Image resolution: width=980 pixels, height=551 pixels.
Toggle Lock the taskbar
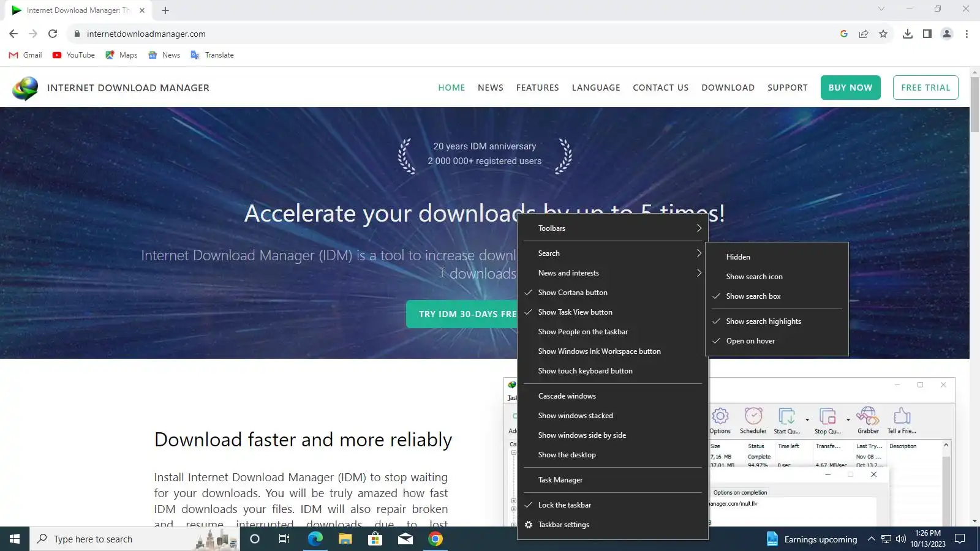point(612,505)
